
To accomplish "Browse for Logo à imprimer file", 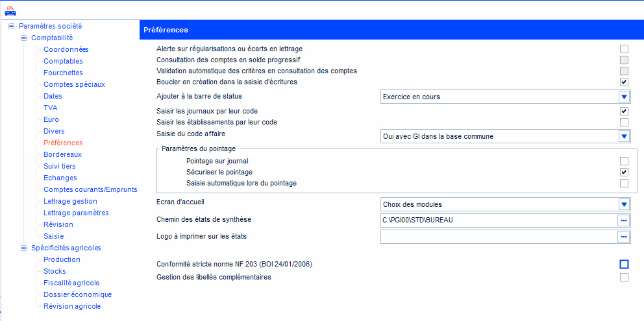I will point(624,237).
